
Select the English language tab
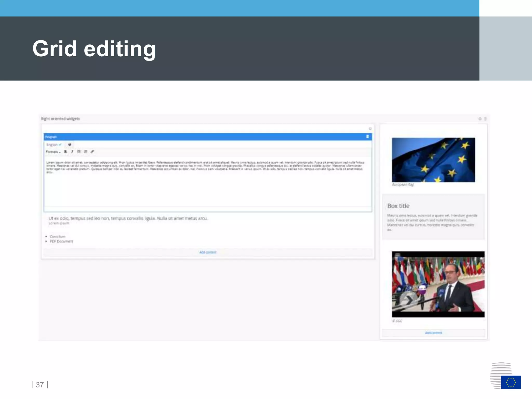[x=54, y=145]
